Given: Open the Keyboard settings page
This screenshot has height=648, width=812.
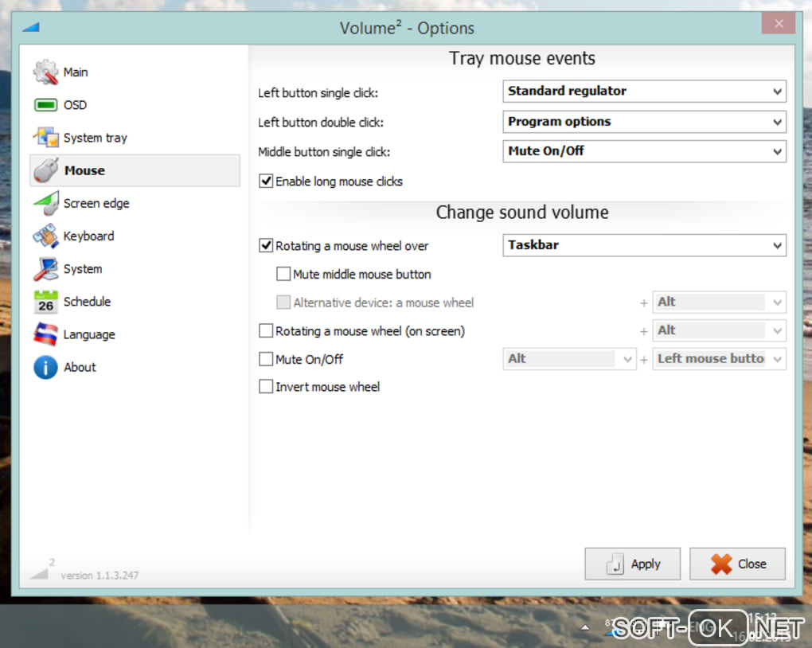Looking at the screenshot, I should (x=134, y=236).
